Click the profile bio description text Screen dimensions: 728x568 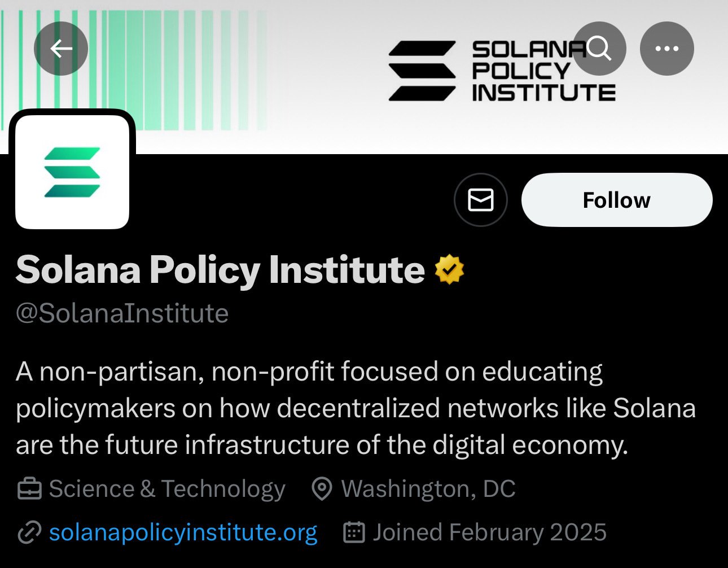click(356, 408)
